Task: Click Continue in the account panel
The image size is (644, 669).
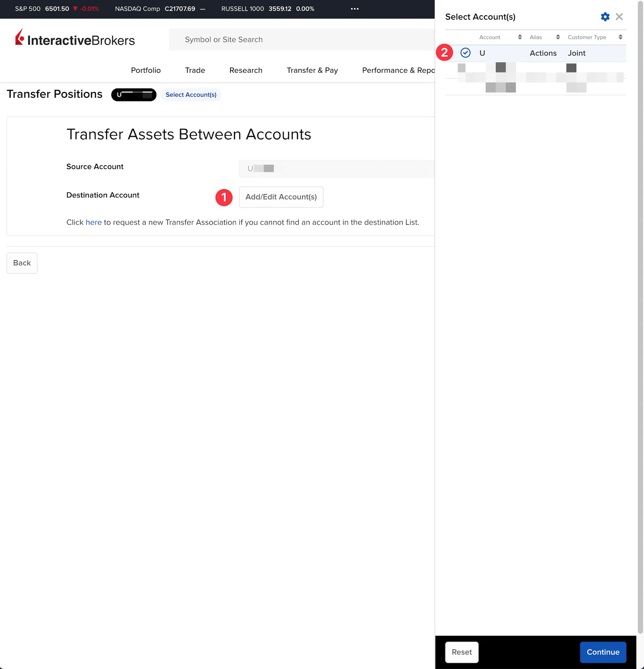Action: click(x=603, y=652)
